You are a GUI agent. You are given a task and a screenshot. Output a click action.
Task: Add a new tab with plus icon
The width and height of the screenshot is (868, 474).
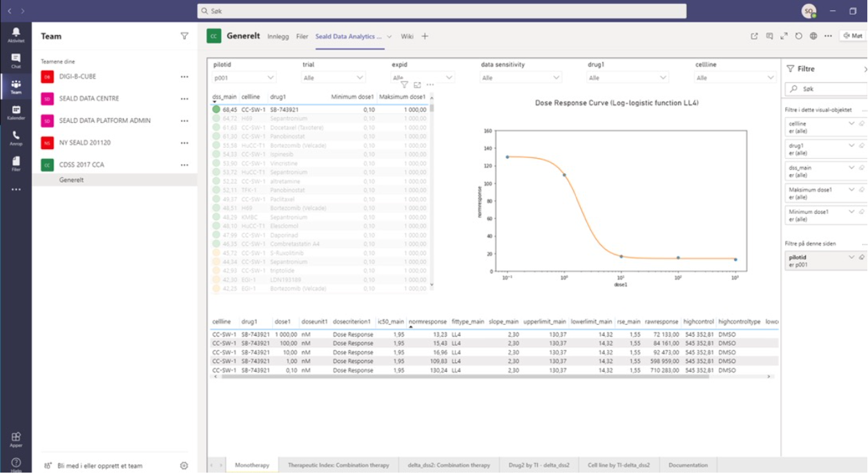point(425,36)
